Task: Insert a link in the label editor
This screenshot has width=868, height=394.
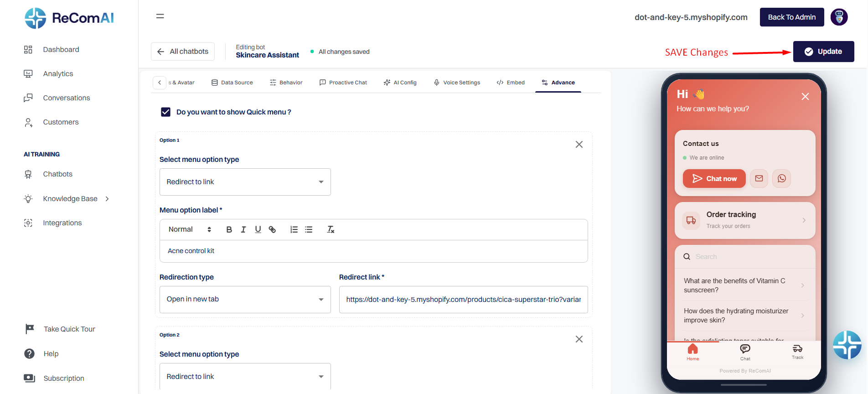Action: click(272, 229)
